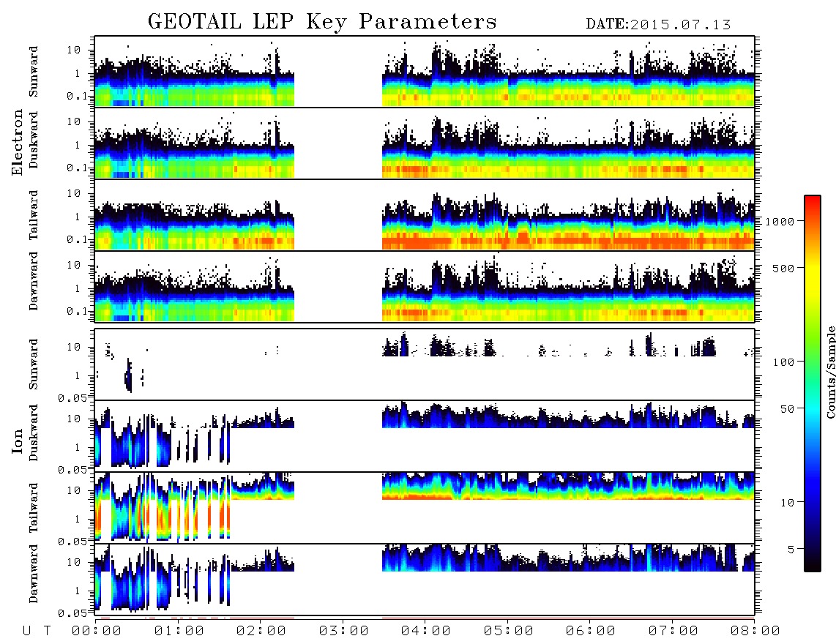Click the 01:00 time tick label
Image resolution: width=836 pixels, height=644 pixels.
pyautogui.click(x=179, y=632)
